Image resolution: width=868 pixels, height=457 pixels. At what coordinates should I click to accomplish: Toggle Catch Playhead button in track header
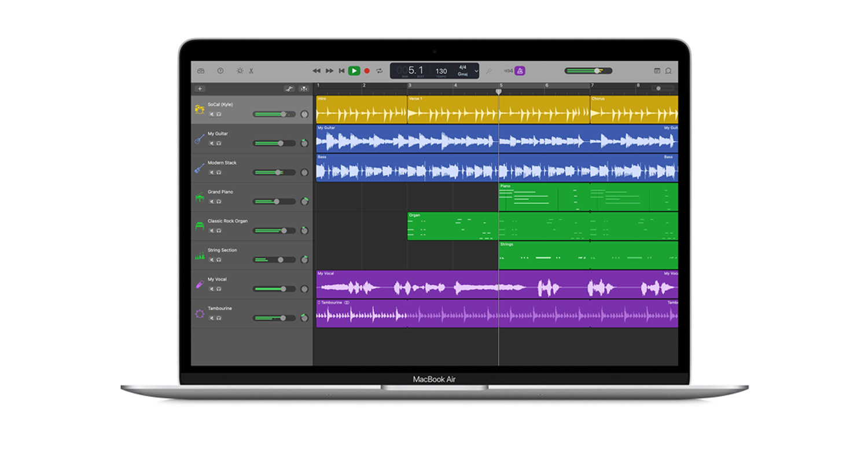(x=304, y=89)
